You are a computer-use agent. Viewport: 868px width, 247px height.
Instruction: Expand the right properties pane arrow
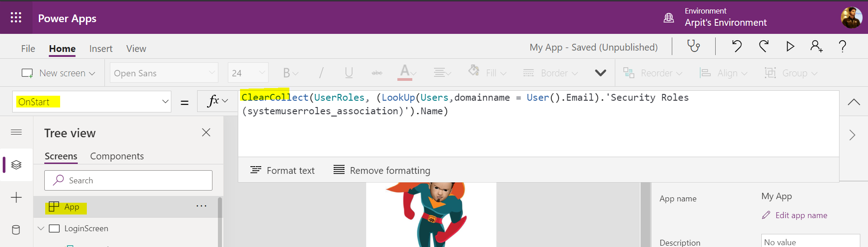click(x=852, y=135)
